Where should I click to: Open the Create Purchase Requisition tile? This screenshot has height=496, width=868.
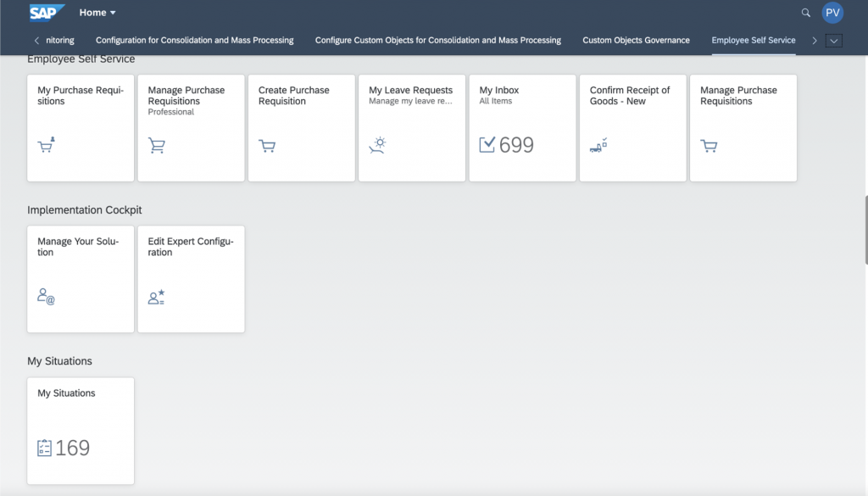click(x=302, y=128)
